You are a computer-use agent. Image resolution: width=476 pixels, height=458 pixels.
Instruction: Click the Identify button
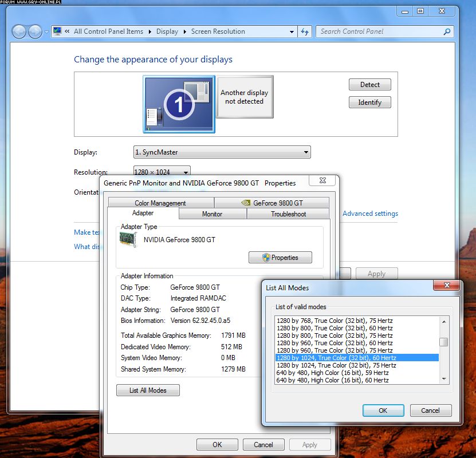point(370,102)
